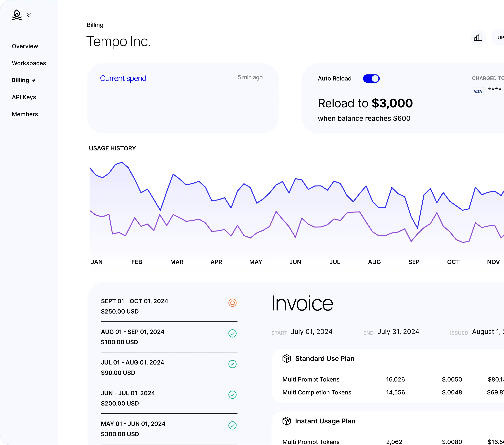This screenshot has width=504, height=445.
Task: Click the Instant Usage Plan box icon
Action: pos(287,421)
